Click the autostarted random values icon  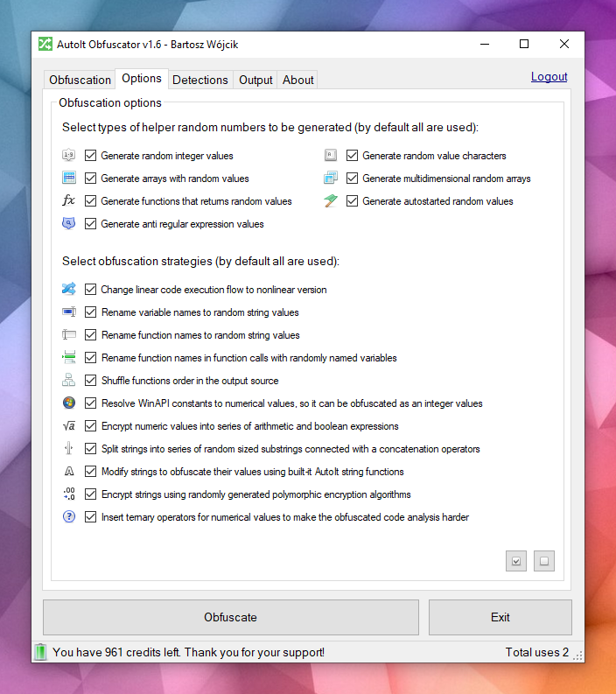[331, 200]
